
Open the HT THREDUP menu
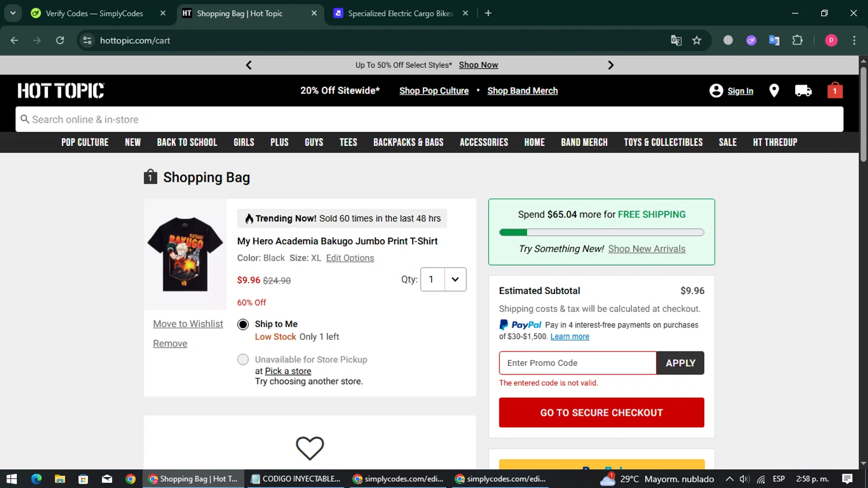pyautogui.click(x=775, y=142)
